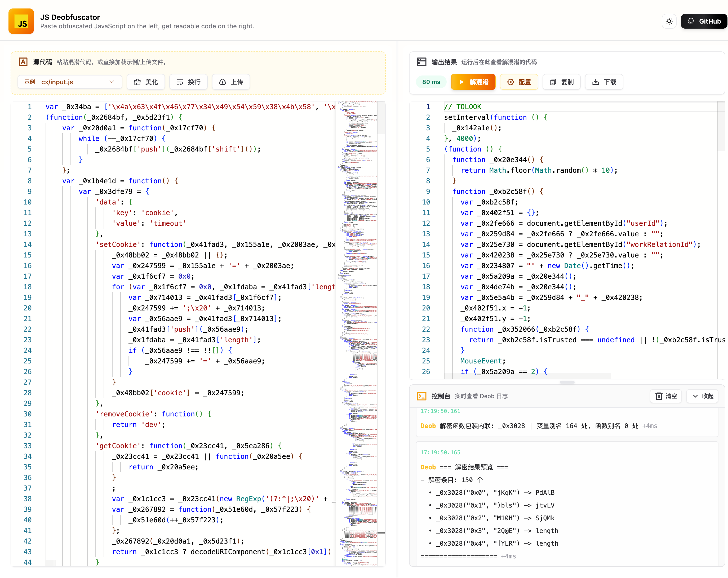Click the 80 ms timing badge
The width and height of the screenshot is (728, 578).
(x=431, y=82)
